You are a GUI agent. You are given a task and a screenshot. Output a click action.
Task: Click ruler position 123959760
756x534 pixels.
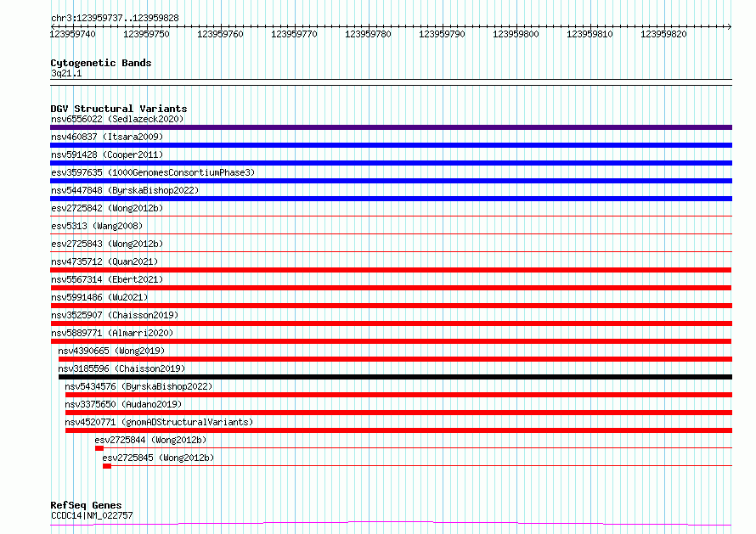click(220, 34)
